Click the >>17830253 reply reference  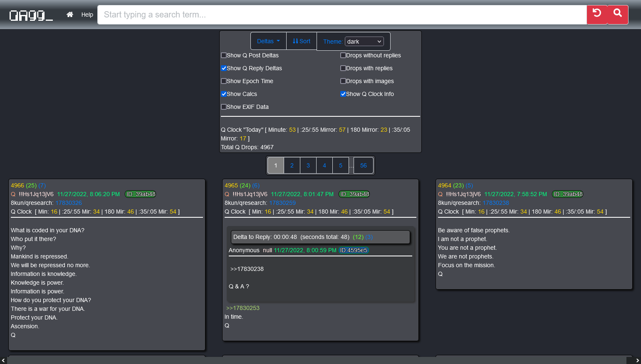(243, 308)
